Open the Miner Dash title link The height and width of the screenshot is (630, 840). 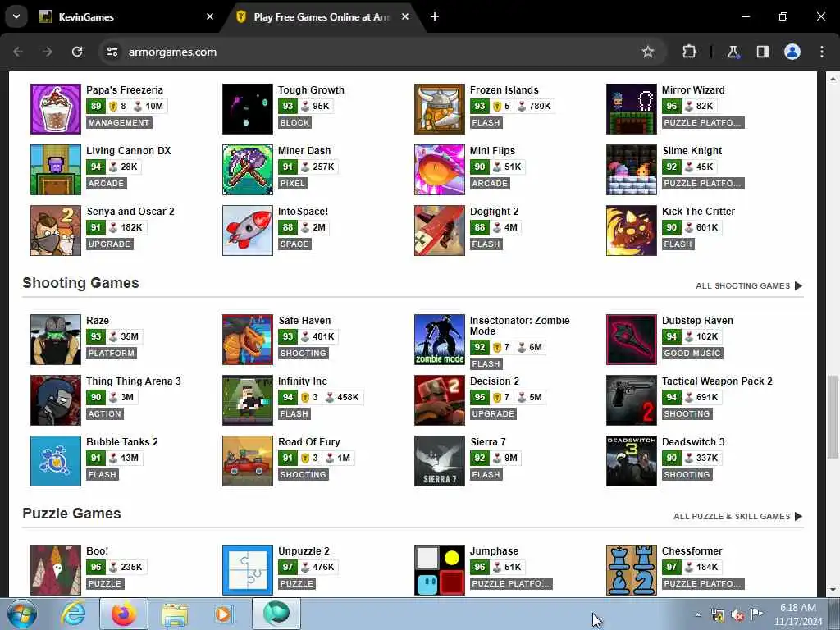click(304, 151)
